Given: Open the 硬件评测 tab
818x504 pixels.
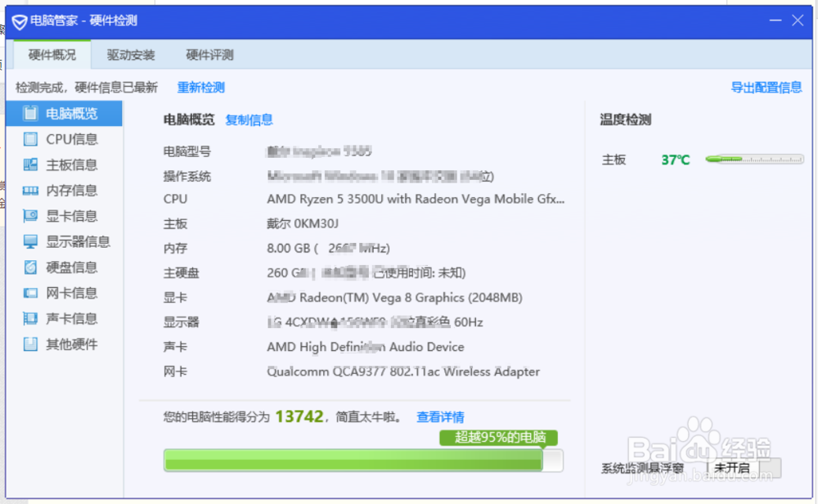Looking at the screenshot, I should [x=210, y=55].
